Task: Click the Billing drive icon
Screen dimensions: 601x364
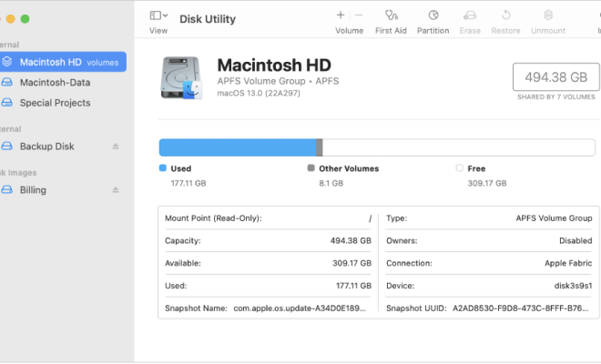Action: [x=7, y=189]
